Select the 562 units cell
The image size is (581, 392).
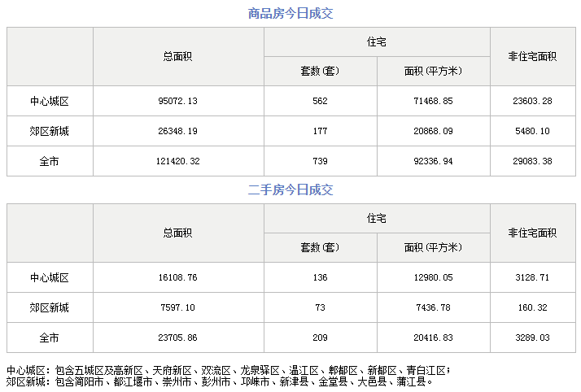coord(320,101)
